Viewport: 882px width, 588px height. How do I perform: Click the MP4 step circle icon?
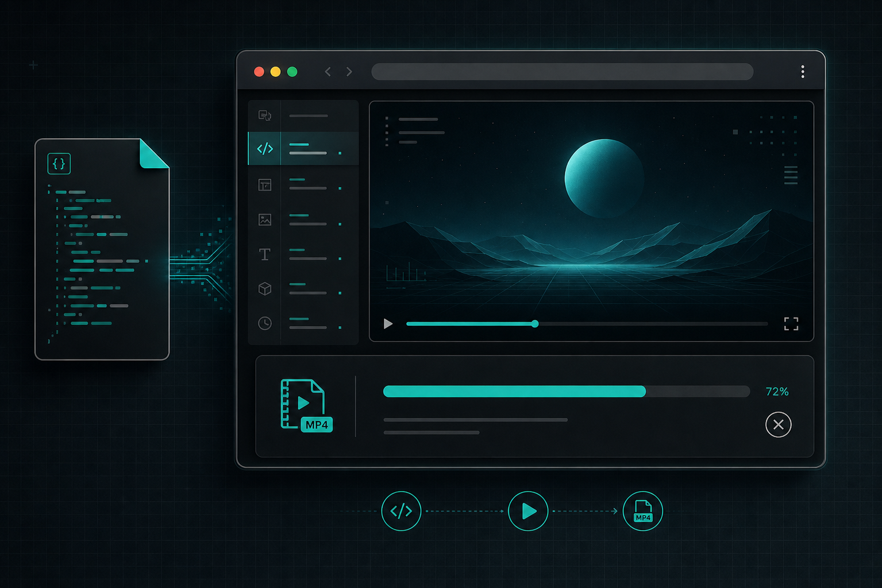tap(643, 511)
